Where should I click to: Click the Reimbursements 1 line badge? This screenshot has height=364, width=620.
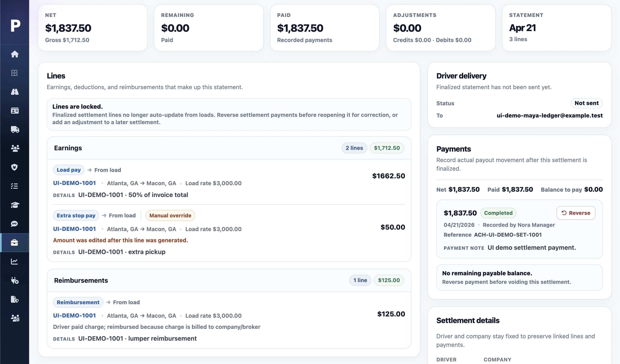pos(360,280)
